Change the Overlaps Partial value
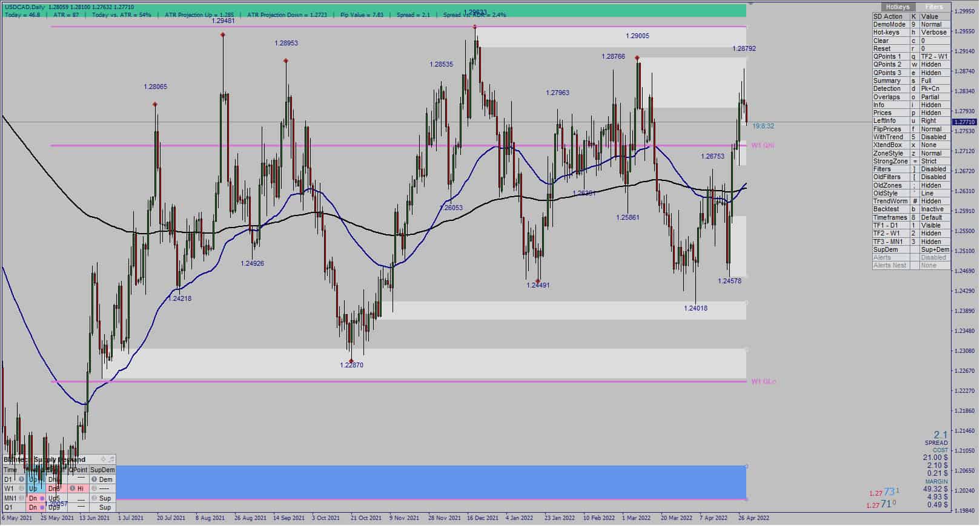 pos(935,97)
